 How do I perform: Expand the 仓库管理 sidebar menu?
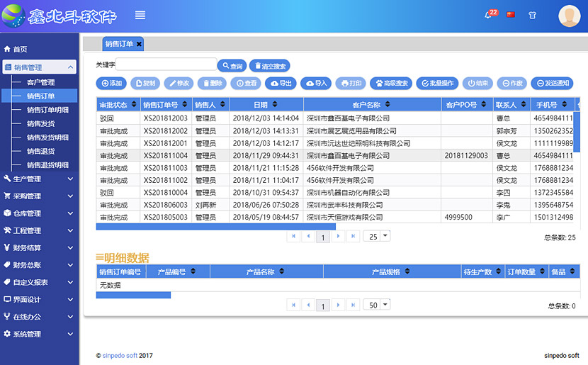coord(40,213)
